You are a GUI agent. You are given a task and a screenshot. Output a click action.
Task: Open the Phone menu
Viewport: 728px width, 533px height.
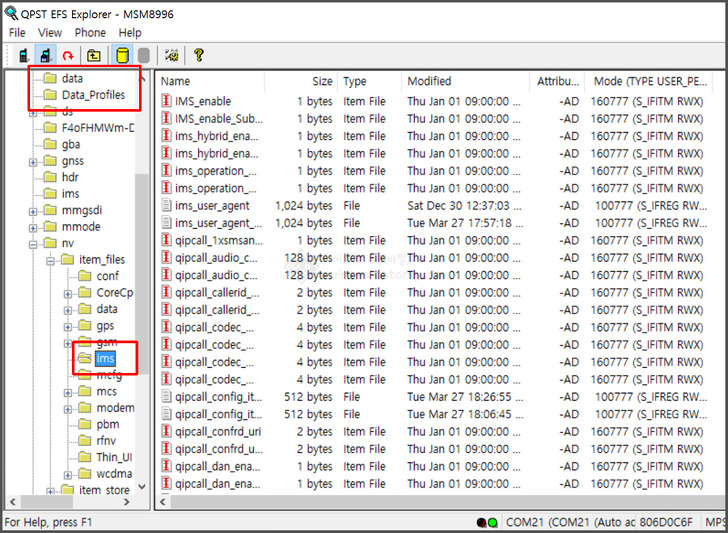[90, 33]
